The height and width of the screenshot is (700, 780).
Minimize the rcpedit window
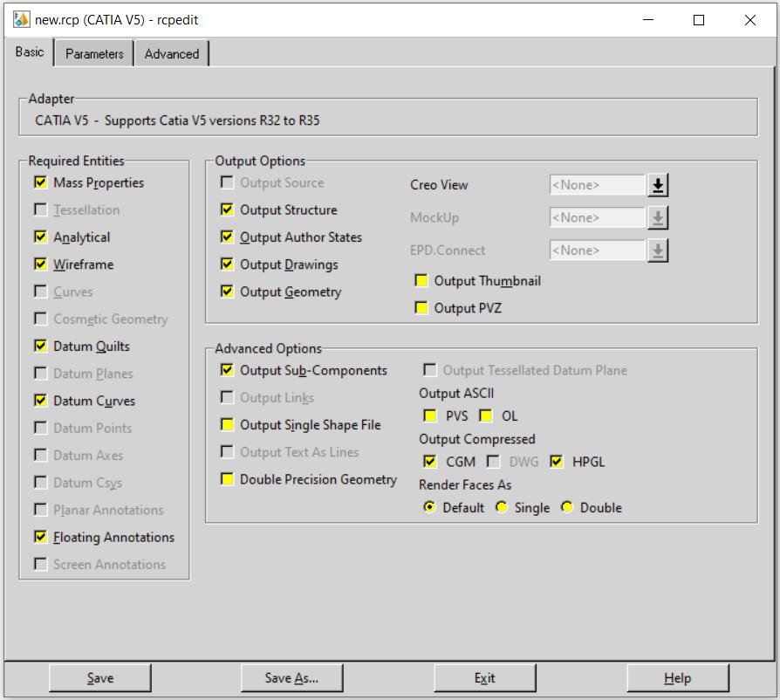[648, 20]
